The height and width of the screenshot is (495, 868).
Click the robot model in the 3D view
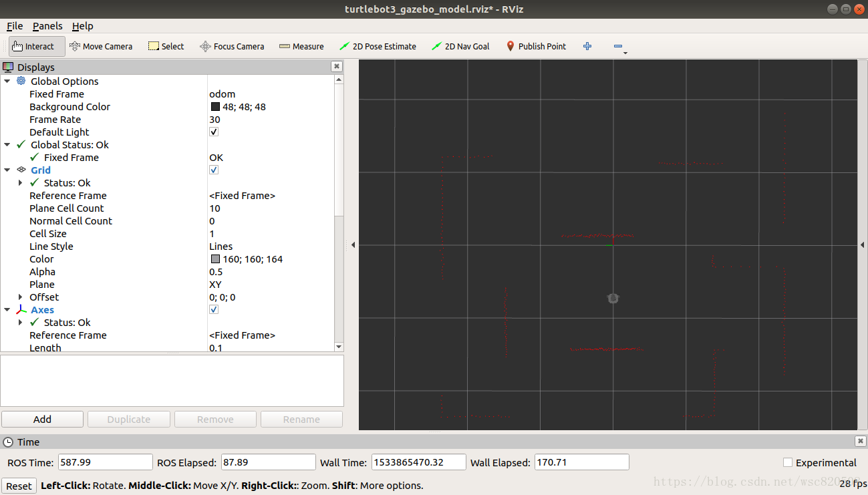tap(613, 298)
